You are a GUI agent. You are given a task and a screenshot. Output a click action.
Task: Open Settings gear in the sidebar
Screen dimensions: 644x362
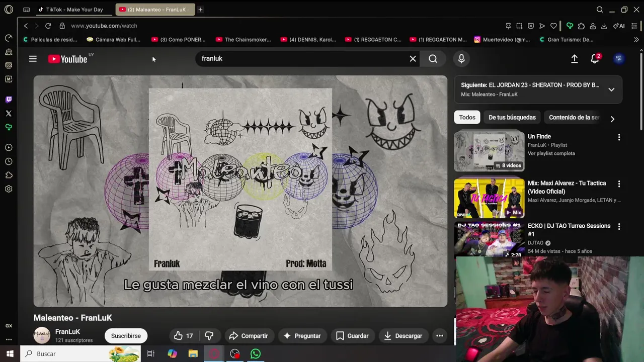9,189
